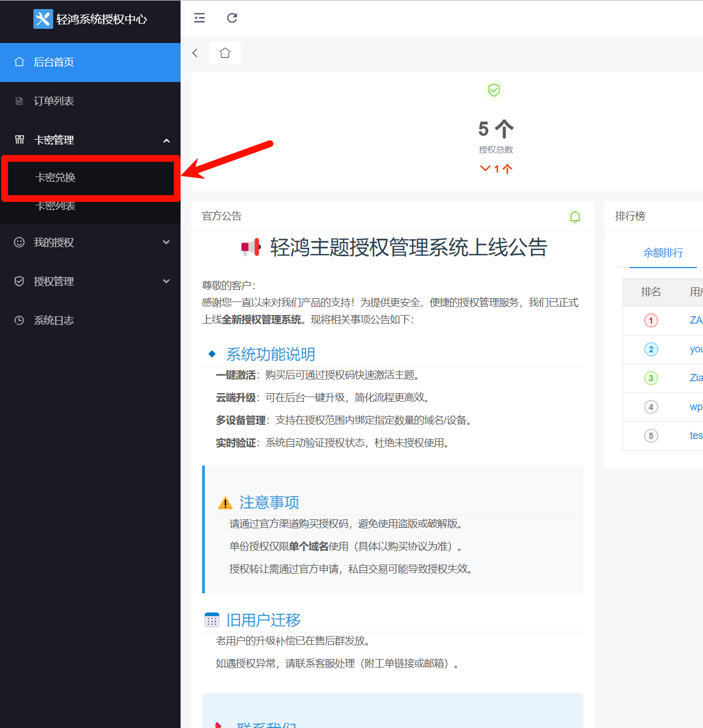Click the 轻鸿系统授权中心 wrench logo
The image size is (703, 728).
tap(43, 19)
